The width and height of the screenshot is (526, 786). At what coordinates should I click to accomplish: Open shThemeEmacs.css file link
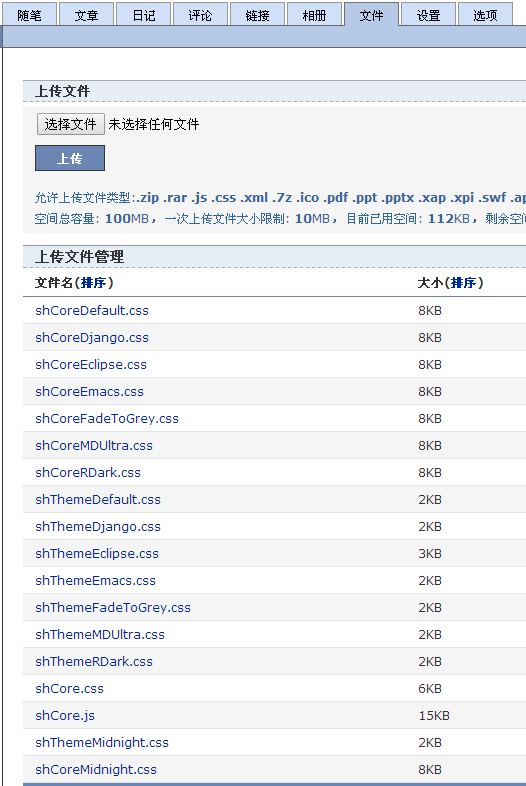(95, 580)
